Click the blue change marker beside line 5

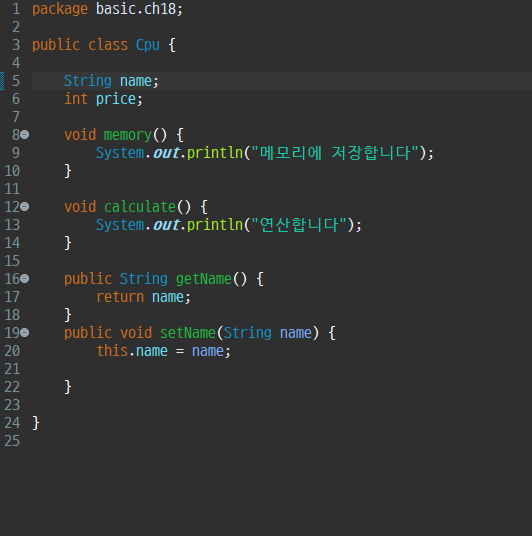coord(2,81)
